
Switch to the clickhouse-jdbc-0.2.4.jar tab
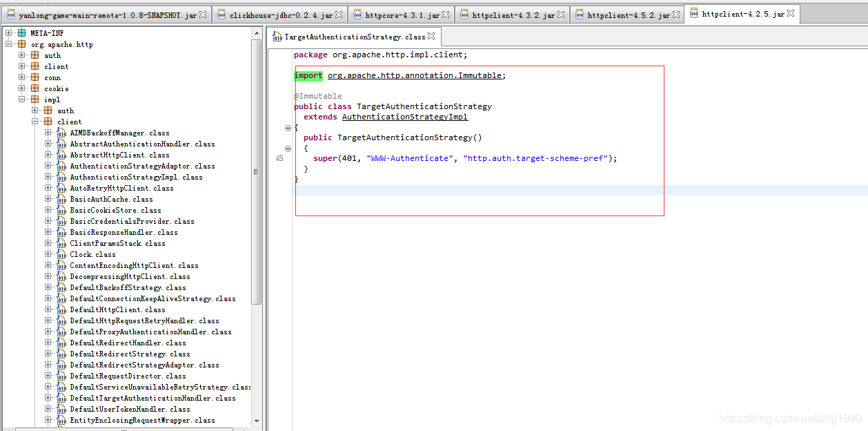[276, 12]
